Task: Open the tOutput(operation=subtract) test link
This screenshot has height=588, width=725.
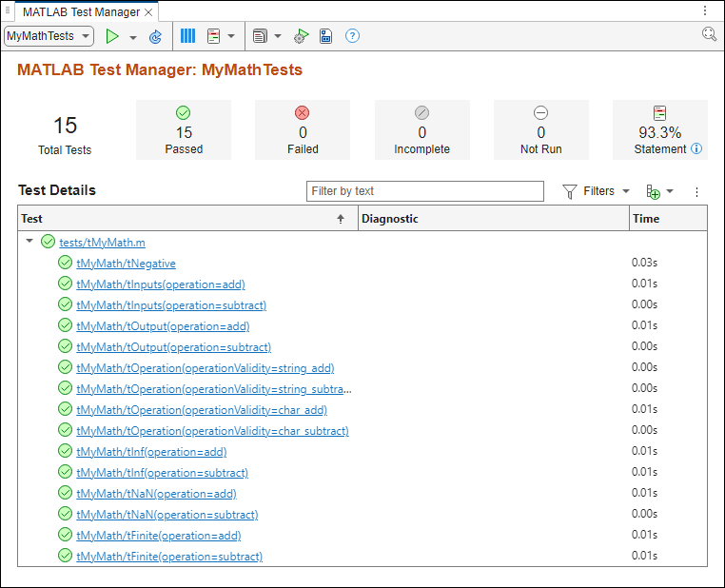Action: [x=174, y=347]
